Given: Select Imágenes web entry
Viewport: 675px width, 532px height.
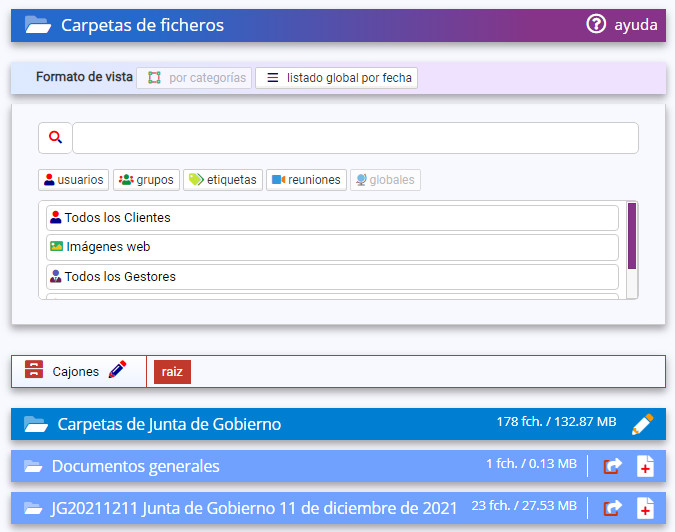Looking at the screenshot, I should pos(332,247).
